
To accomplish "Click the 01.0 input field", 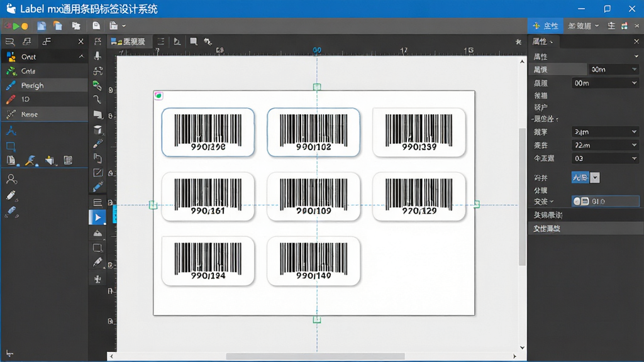I will [x=606, y=201].
